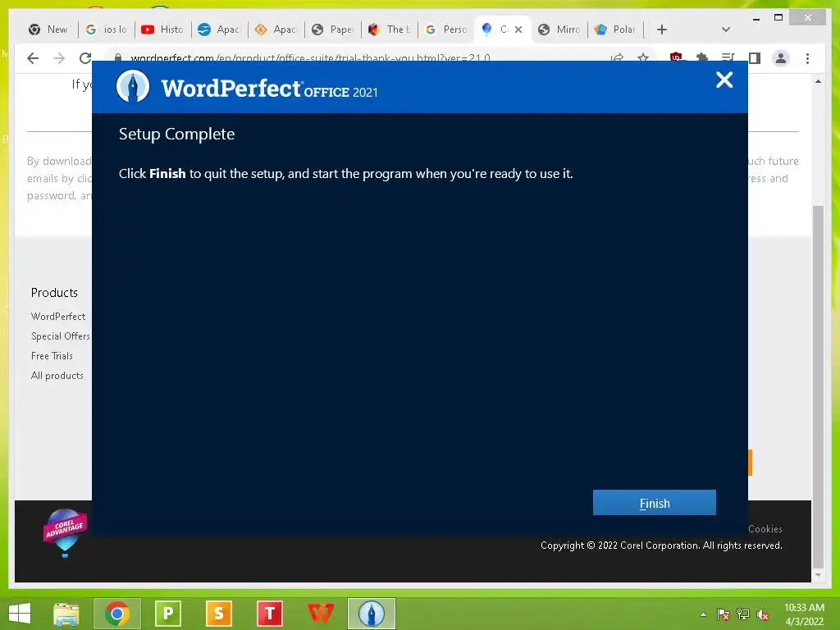
Task: Switch to the first 'Apac' tab
Action: click(x=218, y=30)
